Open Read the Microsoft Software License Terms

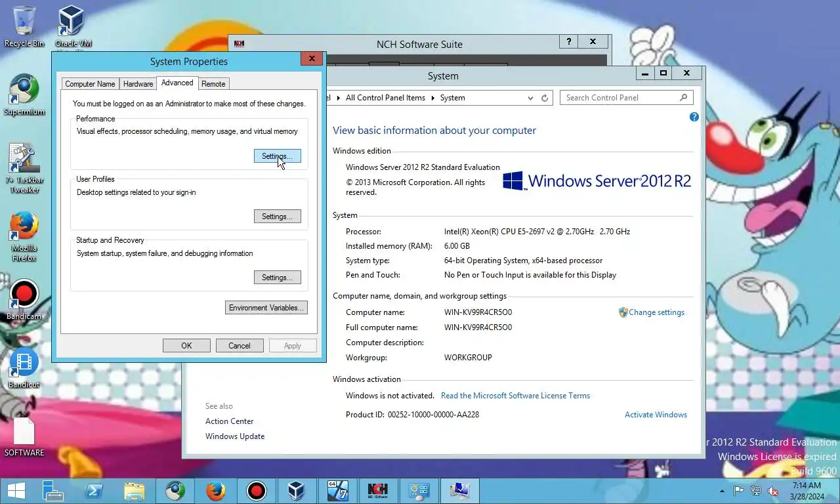515,396
